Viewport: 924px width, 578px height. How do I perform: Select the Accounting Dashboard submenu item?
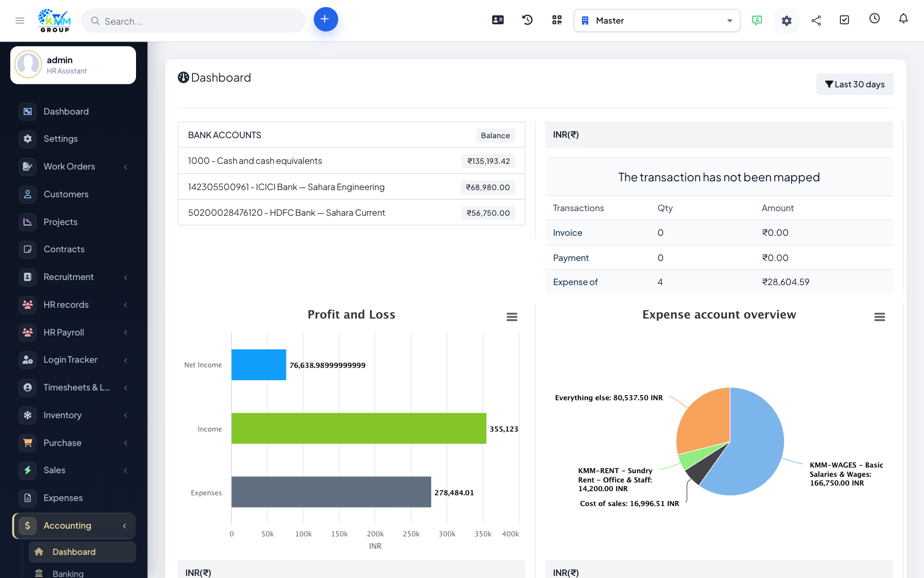(x=82, y=552)
